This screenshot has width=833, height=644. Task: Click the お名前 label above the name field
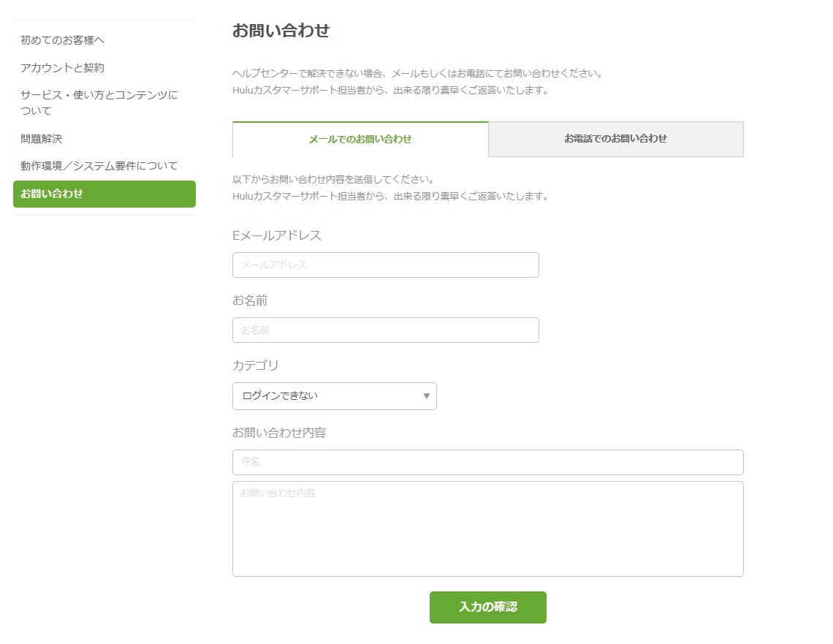250,300
